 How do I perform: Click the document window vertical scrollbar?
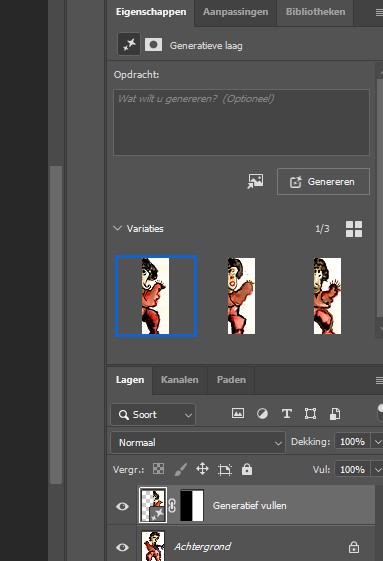point(56,324)
